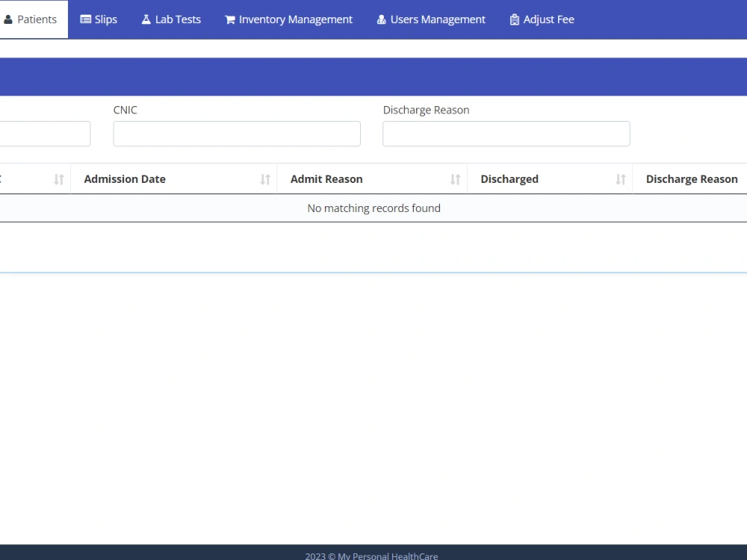Viewport: 747px width, 560px height.
Task: Click the 'No matching records found' row
Action: coord(373,208)
